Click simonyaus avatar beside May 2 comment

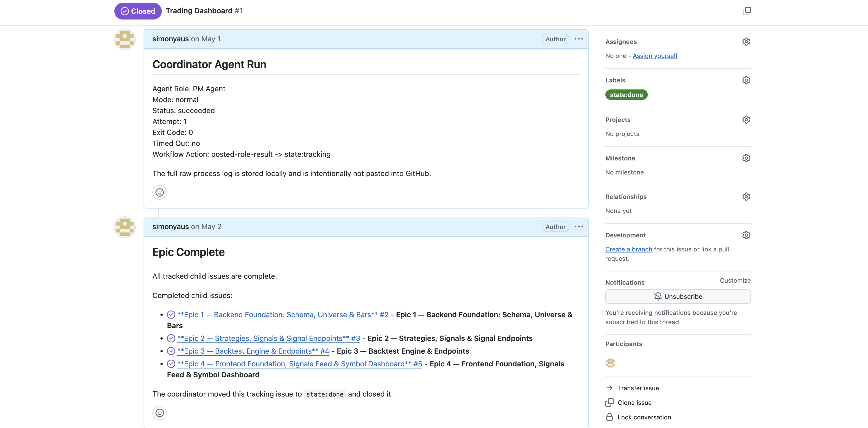point(125,227)
